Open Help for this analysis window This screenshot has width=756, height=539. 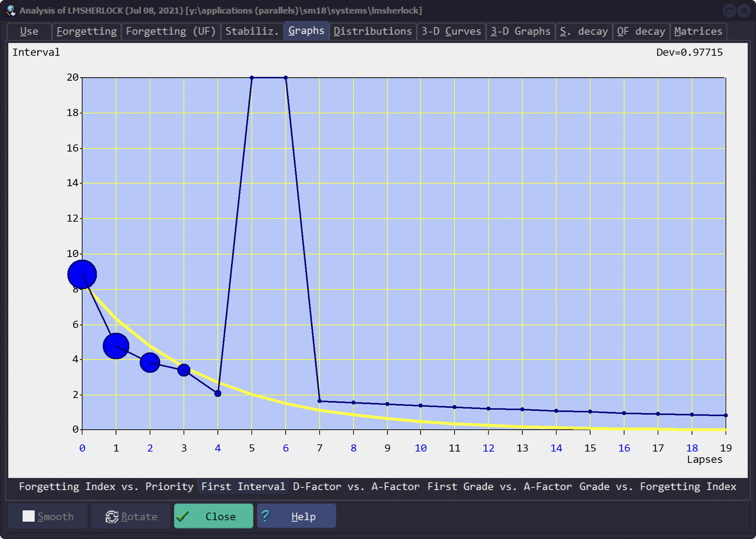coord(297,516)
